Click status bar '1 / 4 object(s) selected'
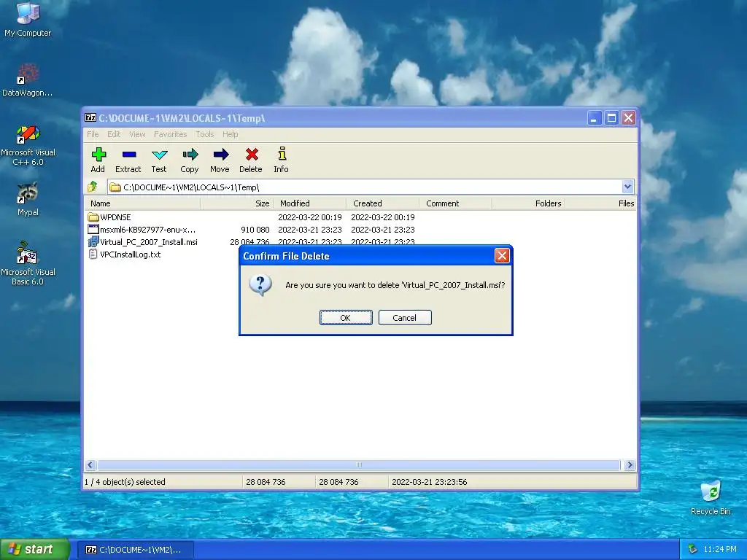747x560 pixels. [x=125, y=482]
